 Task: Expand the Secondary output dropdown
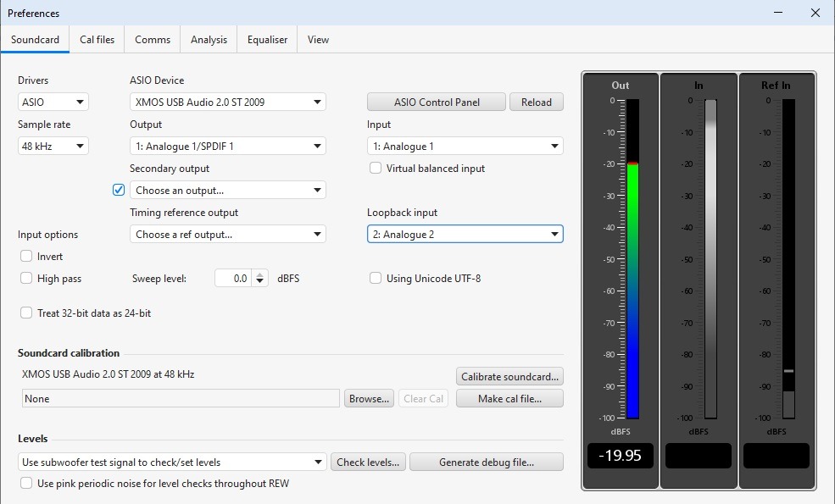click(x=228, y=190)
